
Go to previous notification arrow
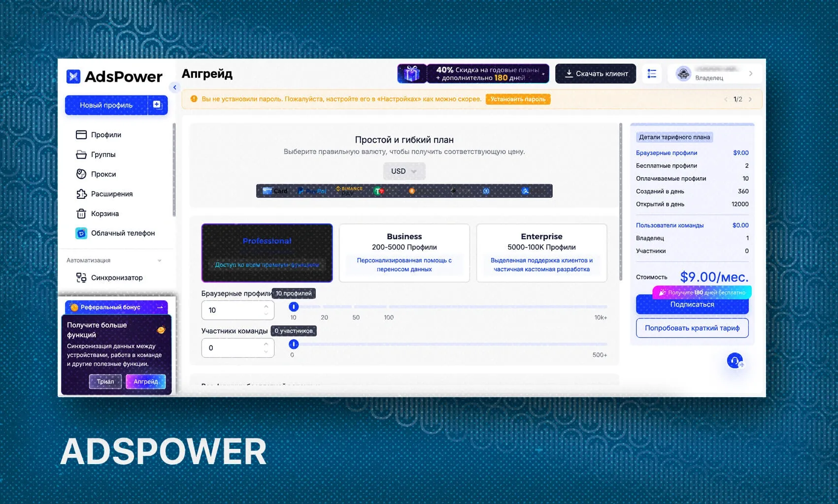(726, 99)
